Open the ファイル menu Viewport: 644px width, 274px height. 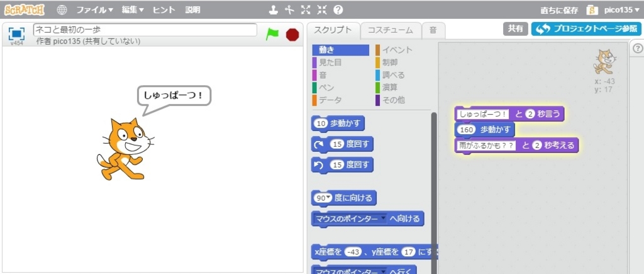(x=94, y=10)
